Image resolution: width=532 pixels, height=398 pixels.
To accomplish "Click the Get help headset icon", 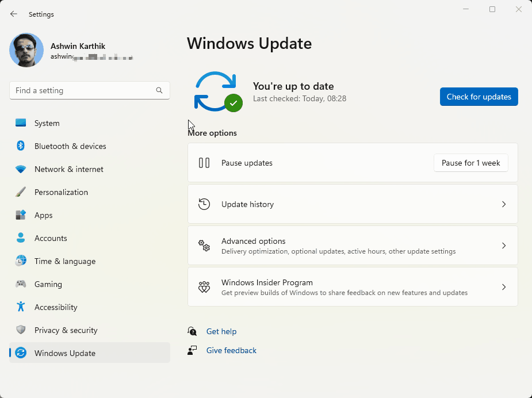I will [x=192, y=331].
